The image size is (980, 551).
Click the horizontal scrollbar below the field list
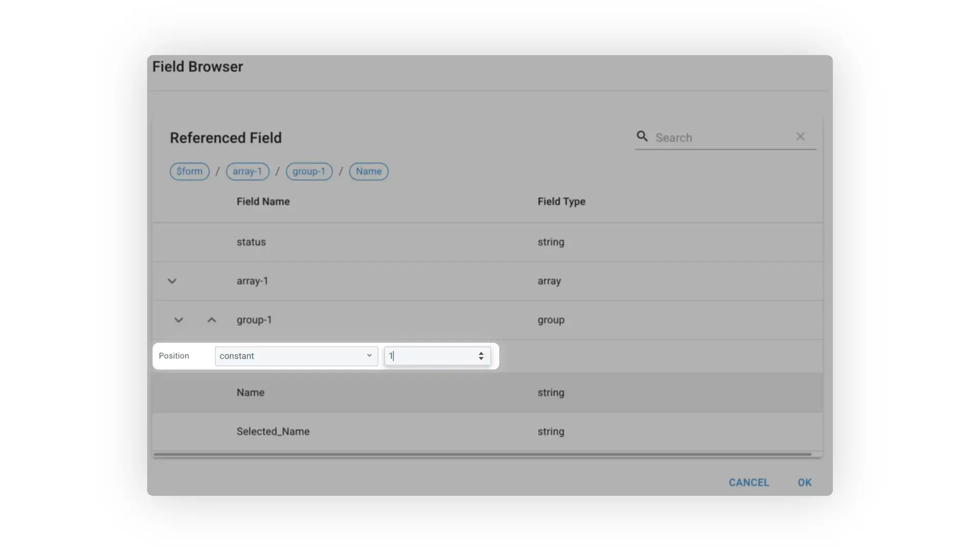coord(485,454)
